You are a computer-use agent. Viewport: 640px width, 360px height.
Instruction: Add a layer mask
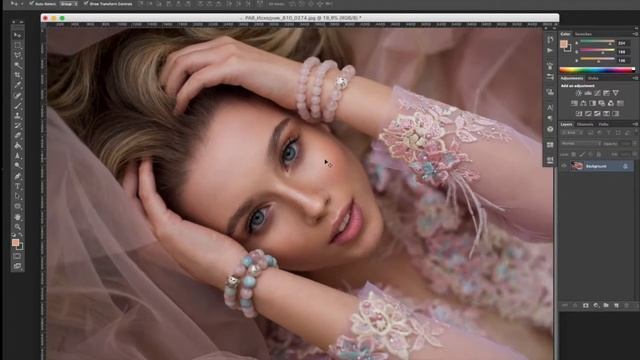tap(586, 305)
